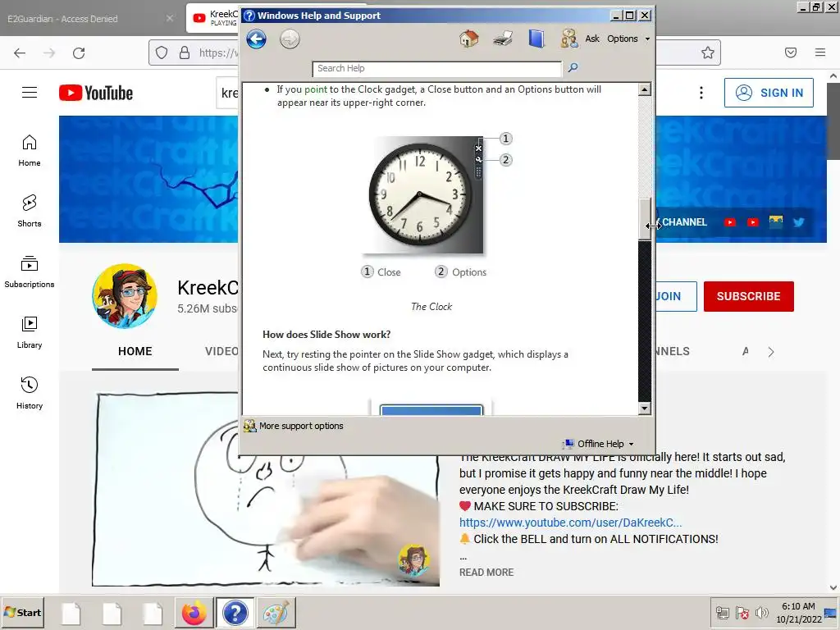Click the red SUBSCRIBE button

click(748, 296)
